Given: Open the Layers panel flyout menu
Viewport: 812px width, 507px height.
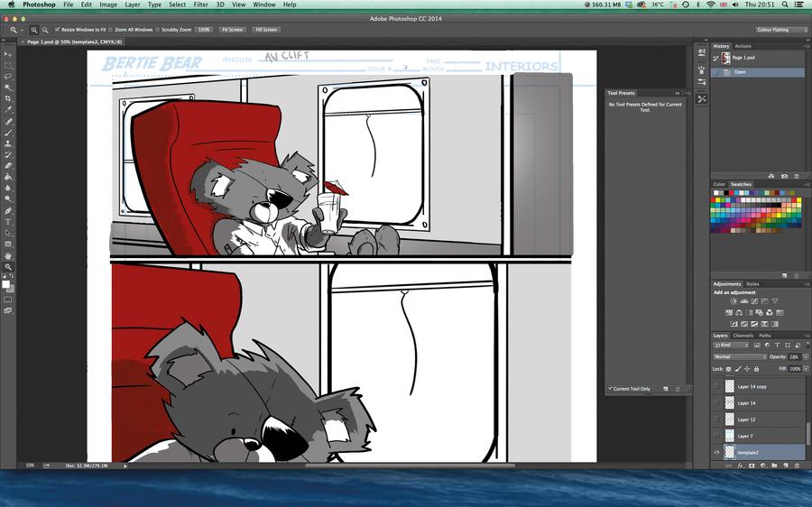Looking at the screenshot, I should point(807,336).
